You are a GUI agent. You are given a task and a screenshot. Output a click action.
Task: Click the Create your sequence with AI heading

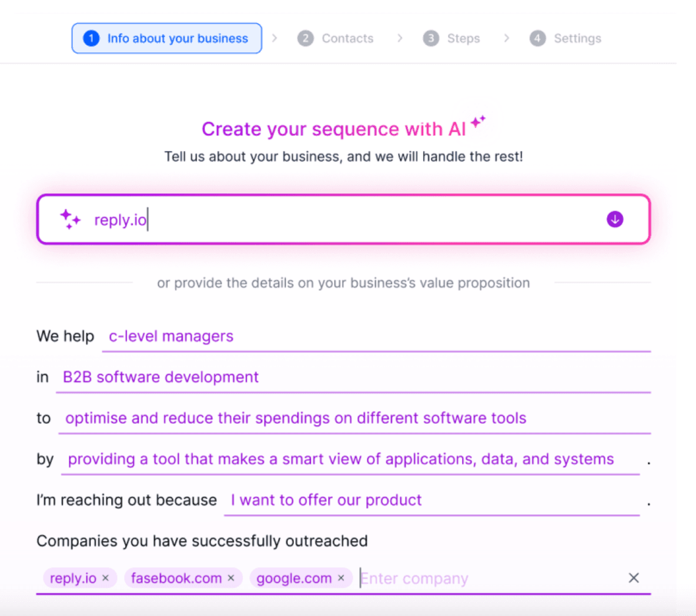pyautogui.click(x=344, y=129)
